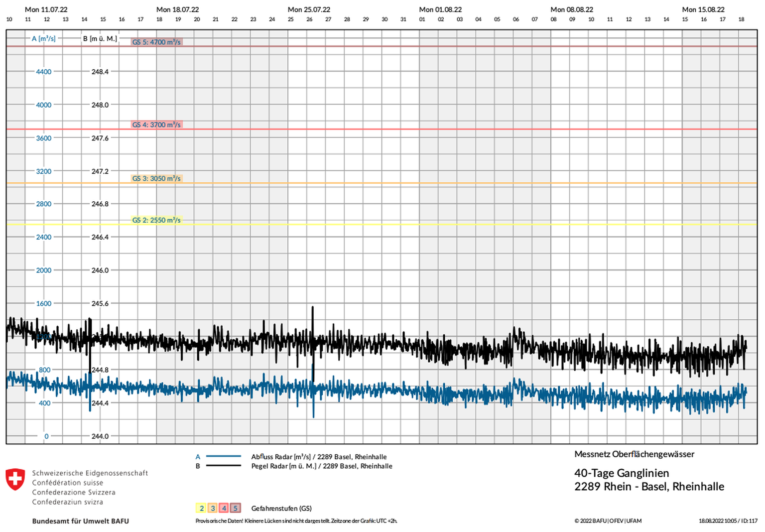Click the '1600' discharge axis value

click(44, 303)
